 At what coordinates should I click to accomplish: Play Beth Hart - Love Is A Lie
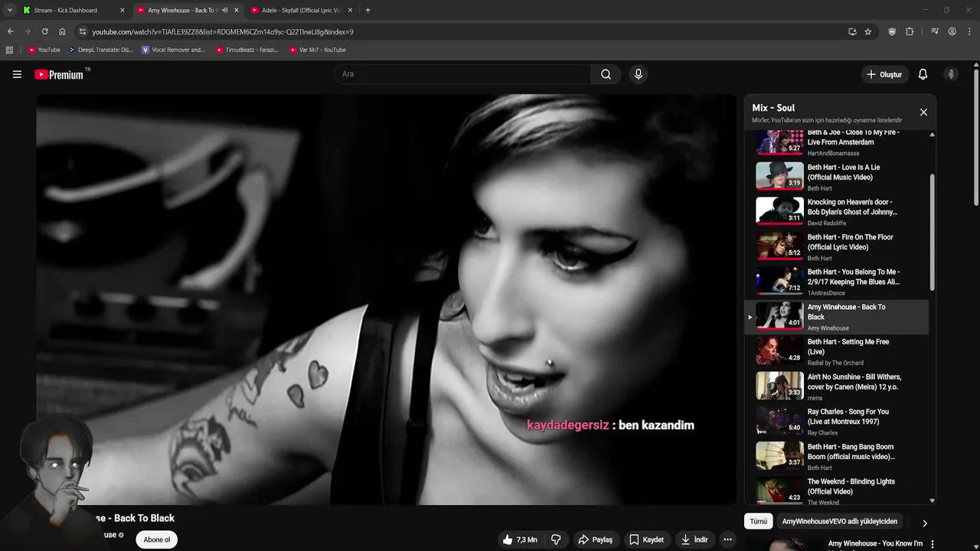[836, 177]
